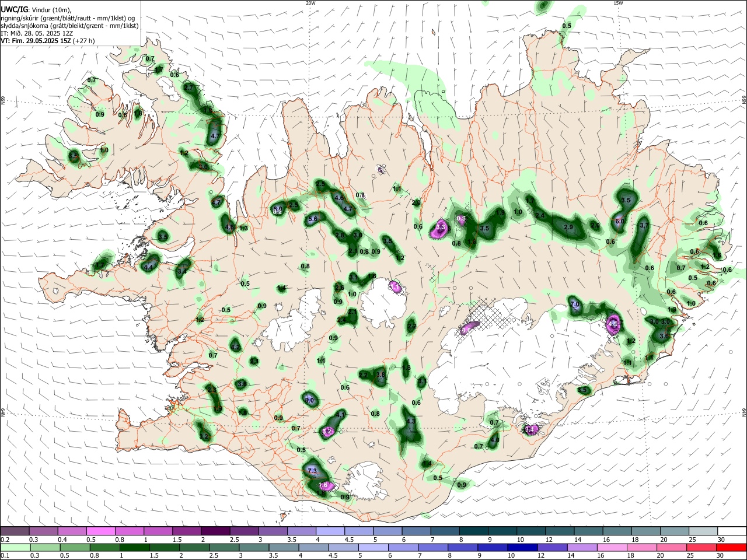Image resolution: width=747 pixels, height=560 pixels.
Task: Click the '4.8' precipitation value on the map
Action: (x=229, y=228)
